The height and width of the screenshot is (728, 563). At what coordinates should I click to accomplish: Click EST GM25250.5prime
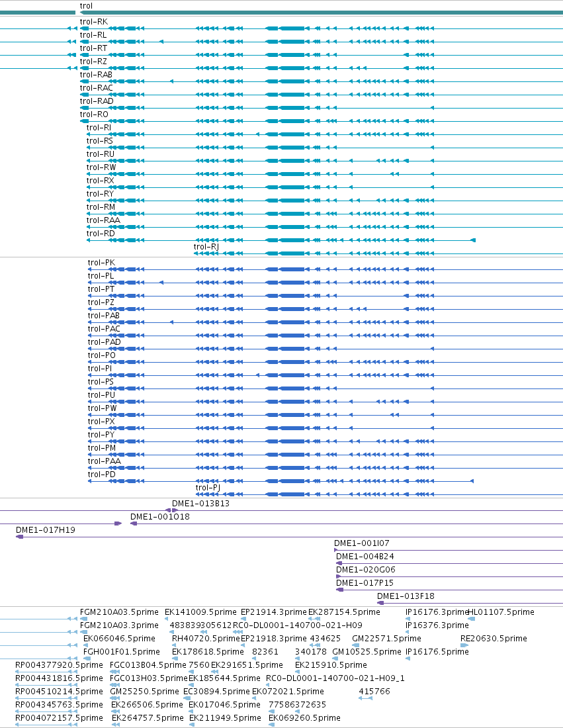click(x=144, y=692)
